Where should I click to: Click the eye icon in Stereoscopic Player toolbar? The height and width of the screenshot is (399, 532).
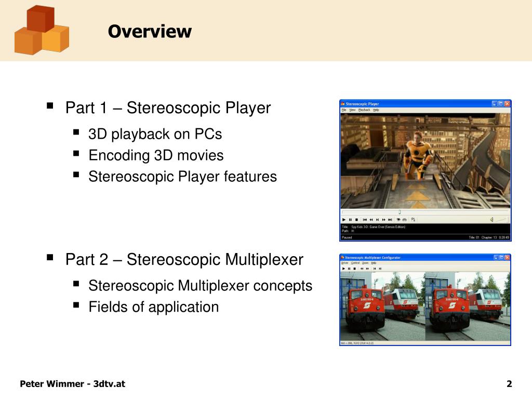[398, 220]
